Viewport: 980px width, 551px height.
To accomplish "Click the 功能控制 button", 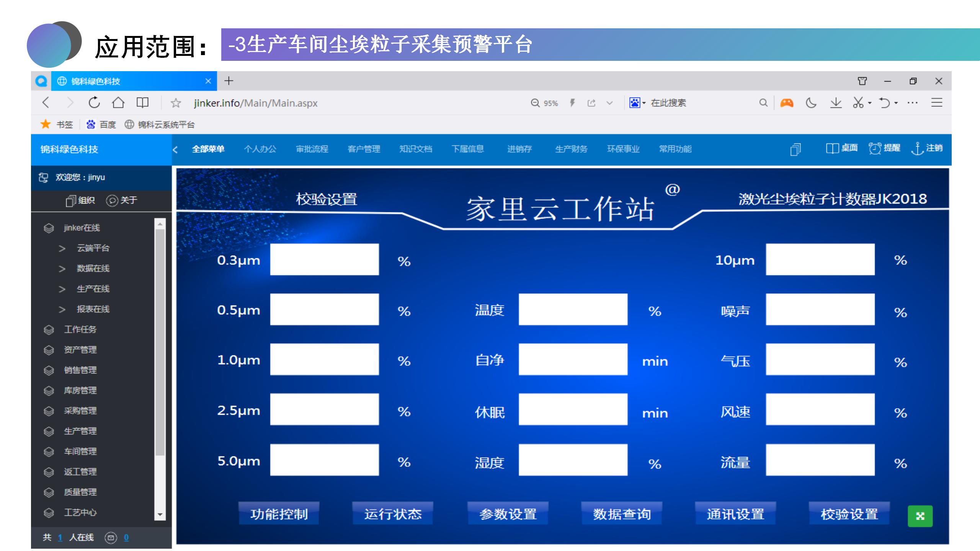I will (279, 514).
